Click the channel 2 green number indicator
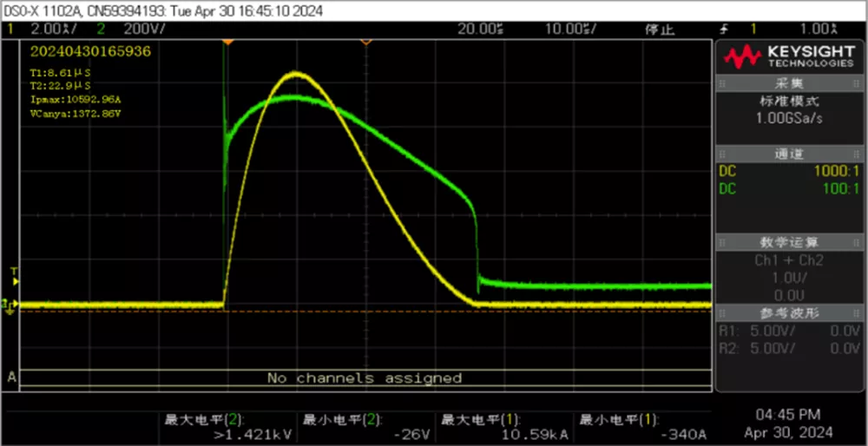Screen dimensions: 868x446 101,30
